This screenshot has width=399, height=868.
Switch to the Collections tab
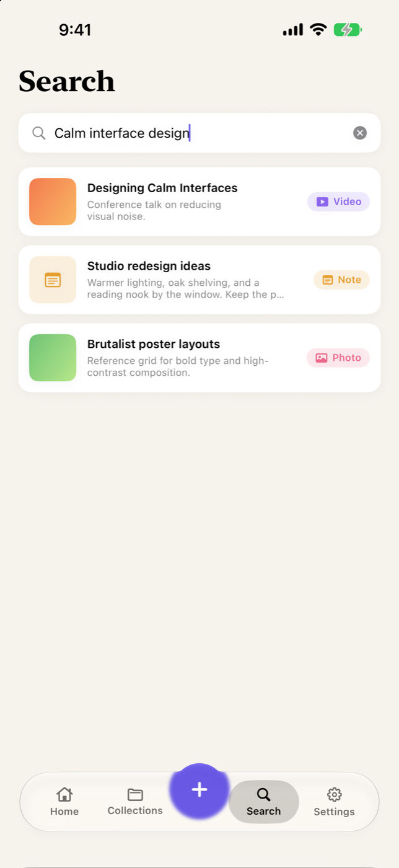[x=135, y=802]
